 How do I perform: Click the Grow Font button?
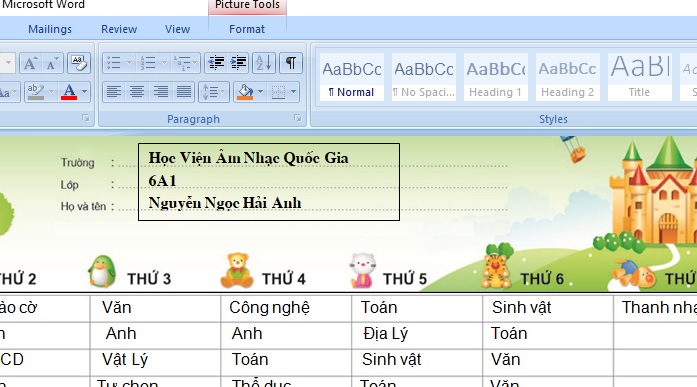coord(30,63)
